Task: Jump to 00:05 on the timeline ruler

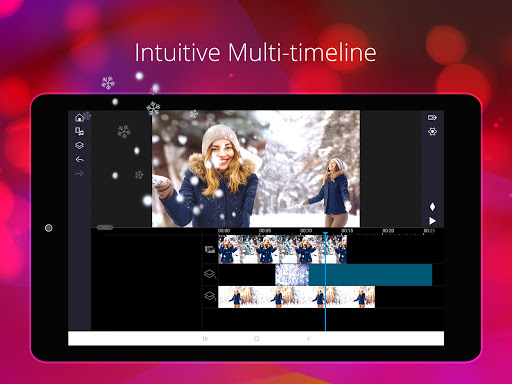Action: point(265,231)
